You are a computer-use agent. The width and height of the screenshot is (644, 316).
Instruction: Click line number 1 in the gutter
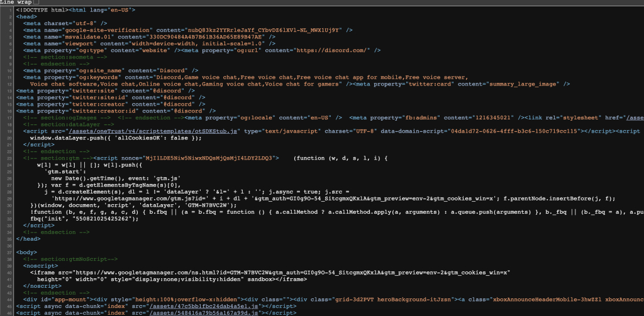[10, 9]
